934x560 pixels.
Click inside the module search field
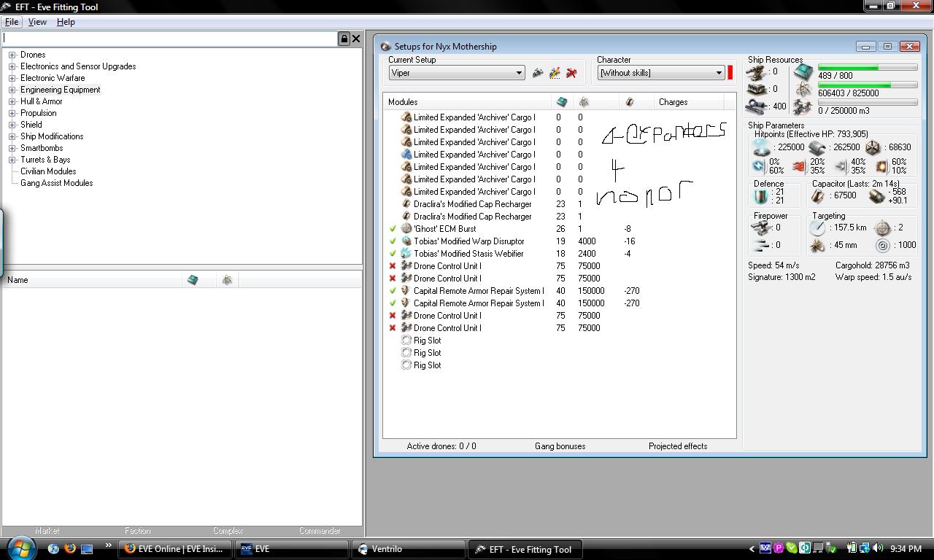[x=169, y=39]
